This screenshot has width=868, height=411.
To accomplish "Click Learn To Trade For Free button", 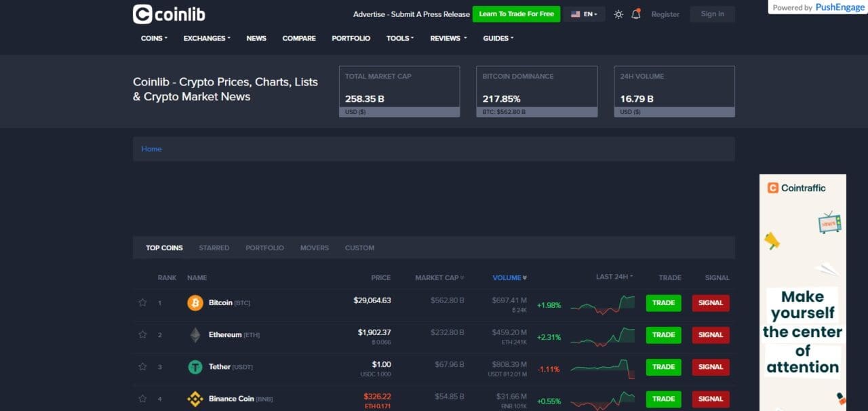I will pos(516,14).
